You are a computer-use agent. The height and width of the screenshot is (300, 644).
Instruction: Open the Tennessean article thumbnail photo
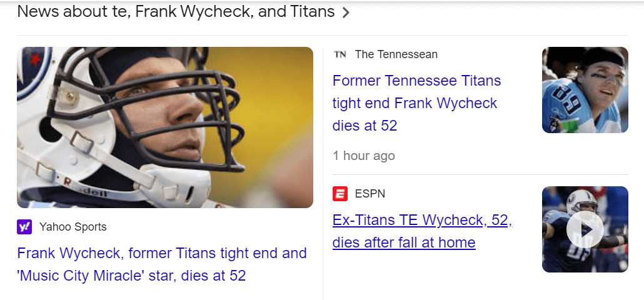coord(585,90)
